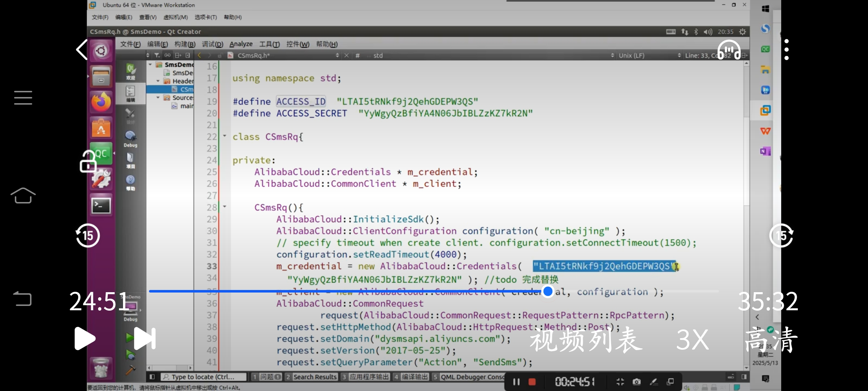Rewind 15 seconds
The image size is (868, 391).
(88, 236)
